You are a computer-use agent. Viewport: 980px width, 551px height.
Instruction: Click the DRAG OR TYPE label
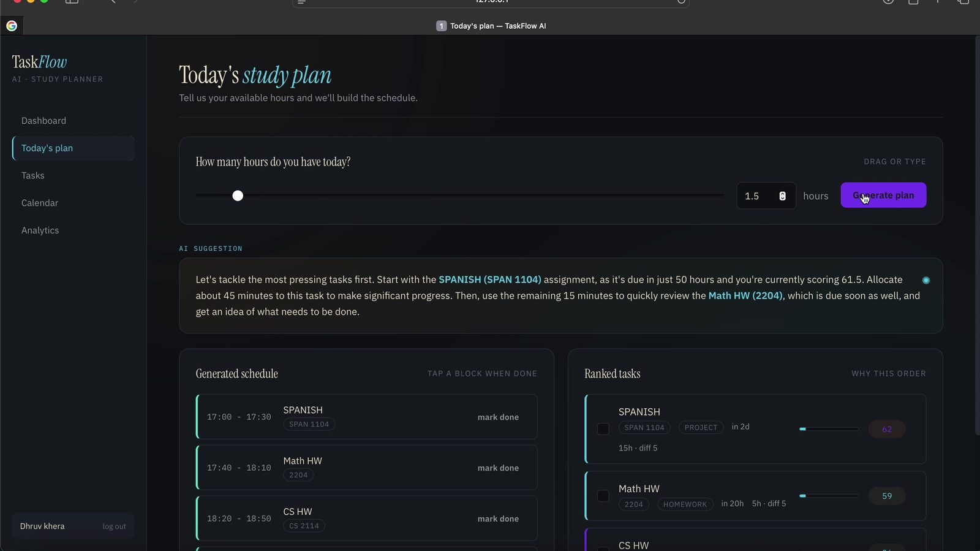(895, 162)
